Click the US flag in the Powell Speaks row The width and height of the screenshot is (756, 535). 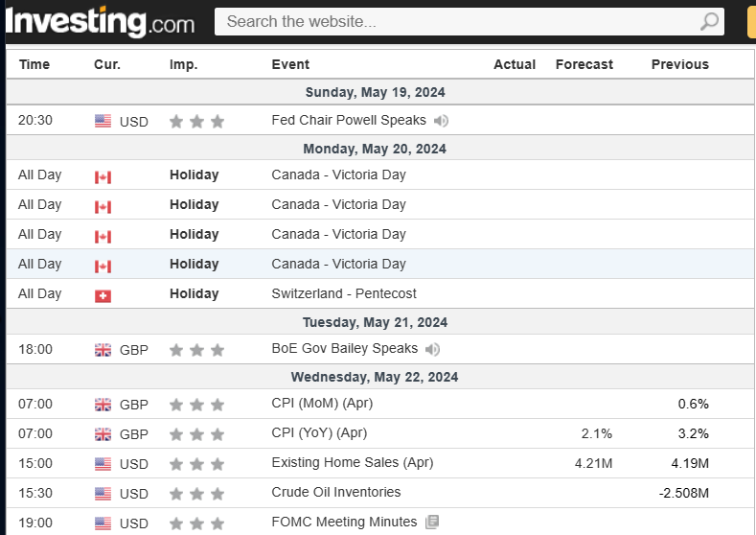pos(103,122)
